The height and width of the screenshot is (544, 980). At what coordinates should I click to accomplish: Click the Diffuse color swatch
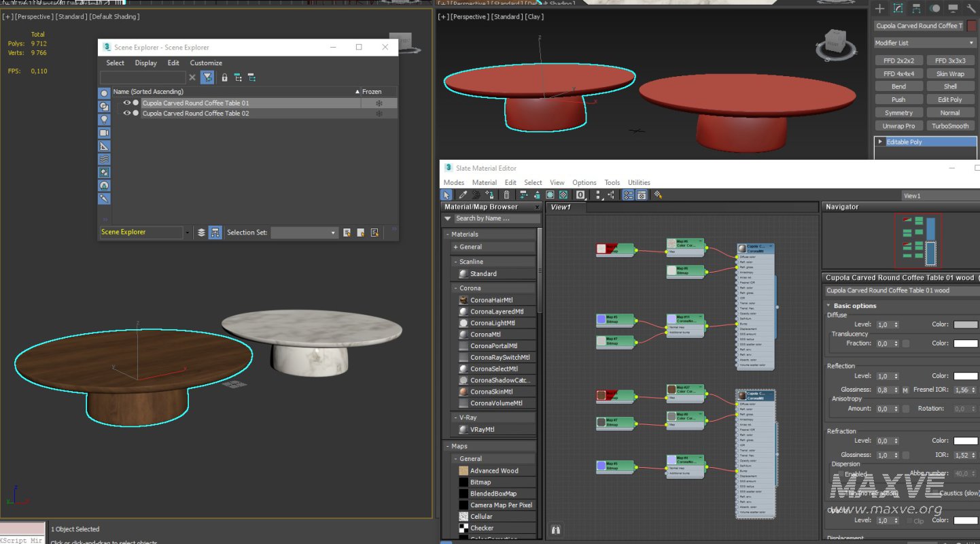[965, 325]
